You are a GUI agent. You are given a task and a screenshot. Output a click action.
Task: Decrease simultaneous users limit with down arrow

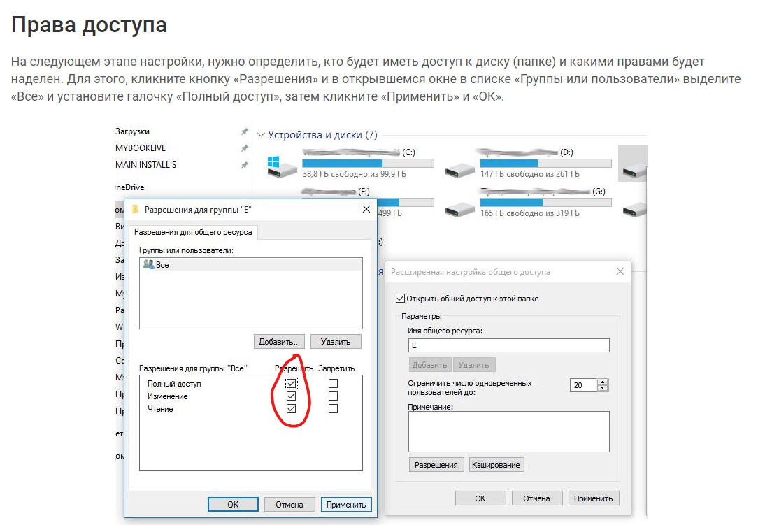click(603, 388)
